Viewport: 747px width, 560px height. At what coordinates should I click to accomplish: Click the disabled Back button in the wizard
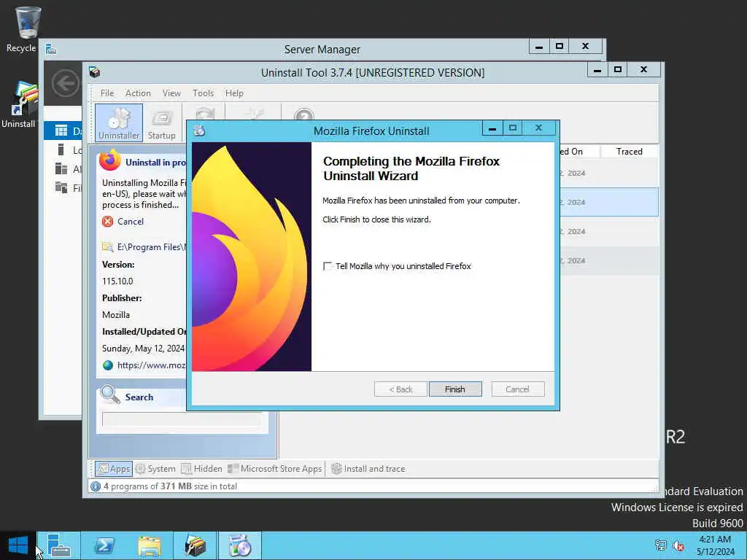[400, 389]
